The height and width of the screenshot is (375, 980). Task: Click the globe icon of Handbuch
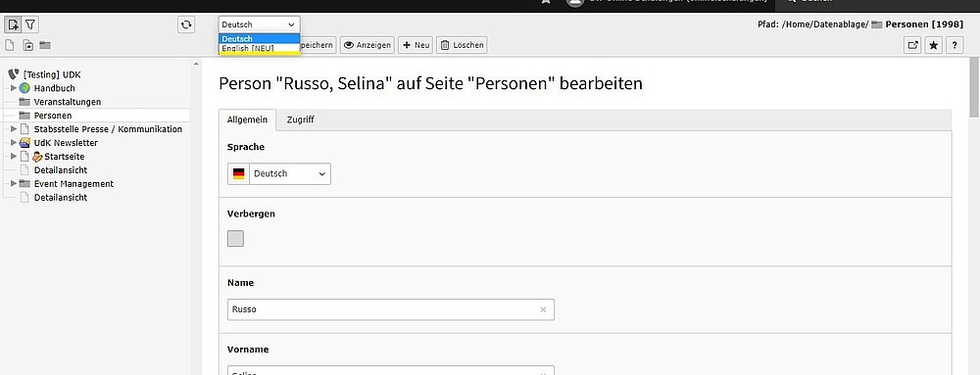pyautogui.click(x=25, y=88)
